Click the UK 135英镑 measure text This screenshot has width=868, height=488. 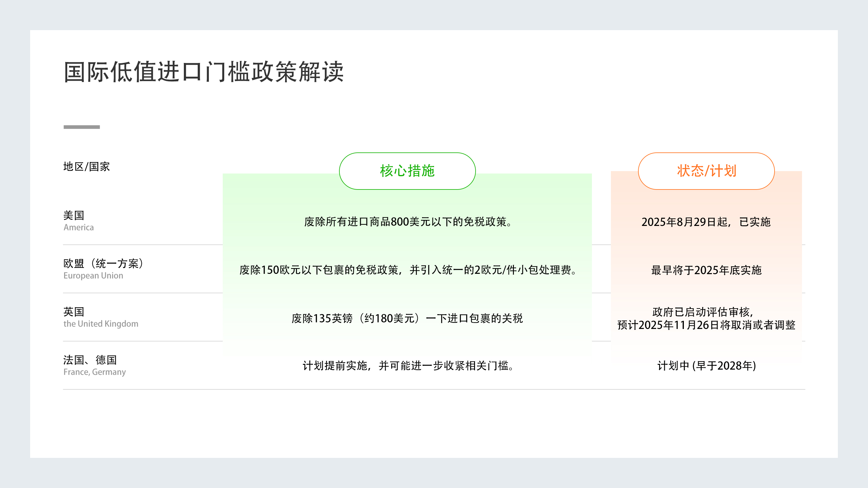coord(407,318)
